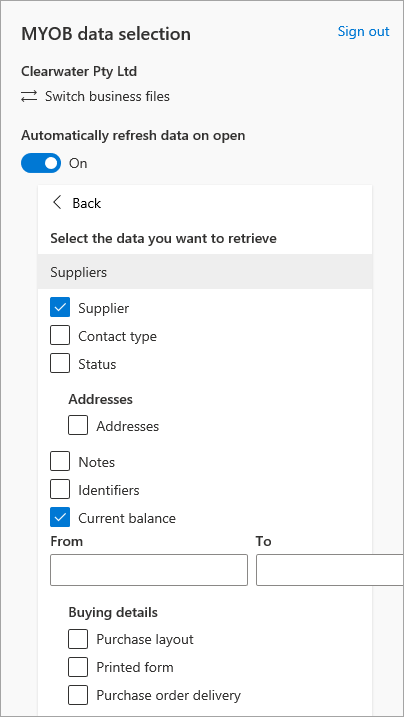Viewport: 404px width, 717px height.
Task: Enable the Purchase order delivery checkbox
Action: tap(78, 695)
